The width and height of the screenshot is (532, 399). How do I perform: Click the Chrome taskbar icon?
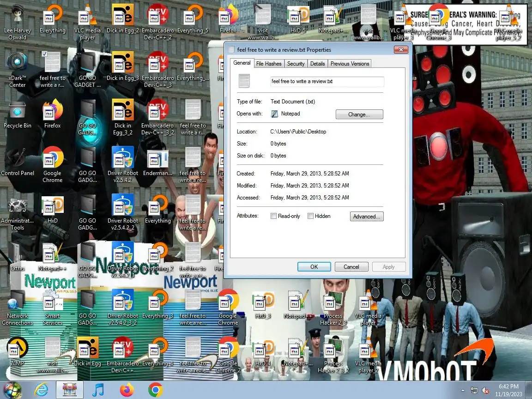coord(155,390)
